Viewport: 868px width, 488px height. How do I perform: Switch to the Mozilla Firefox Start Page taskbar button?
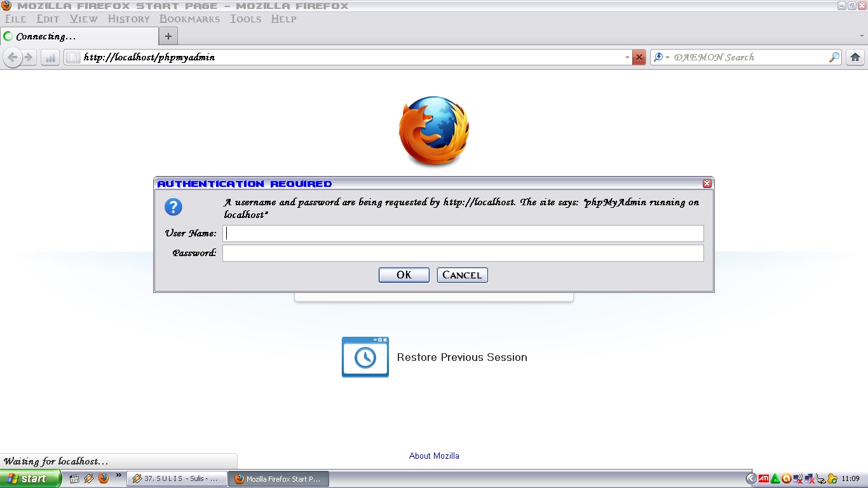pos(279,478)
